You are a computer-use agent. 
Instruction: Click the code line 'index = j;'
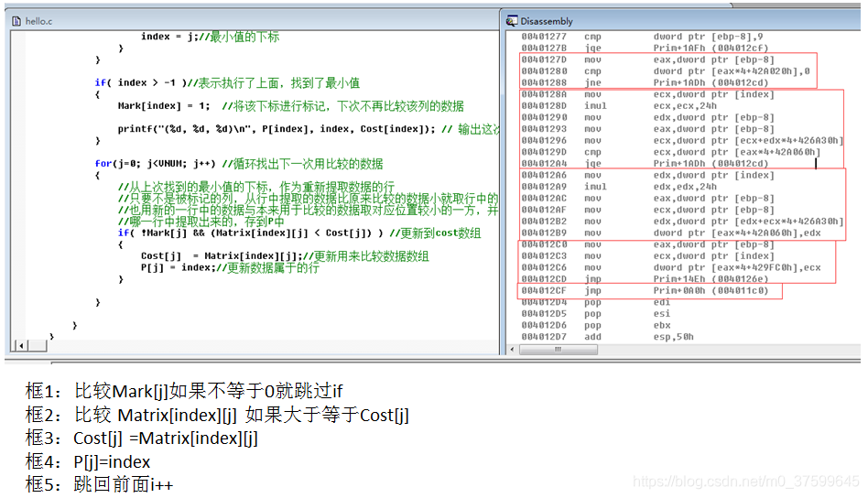[x=210, y=37]
